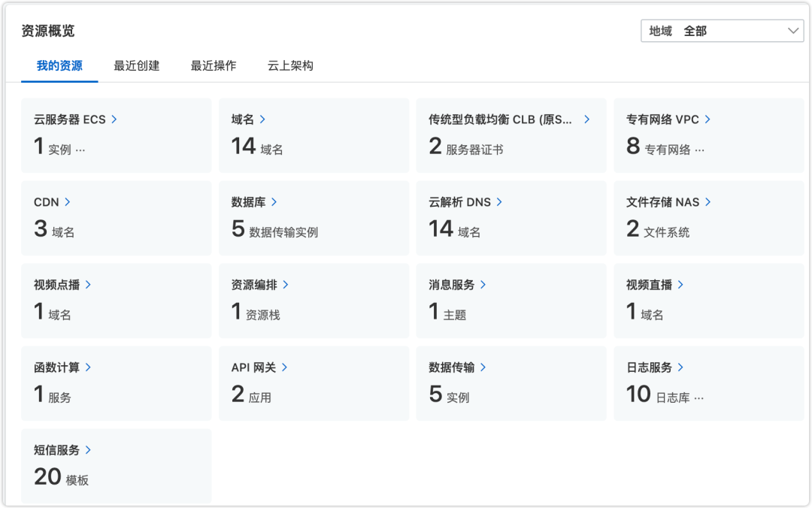Click the arrow next to 数据库

(274, 202)
